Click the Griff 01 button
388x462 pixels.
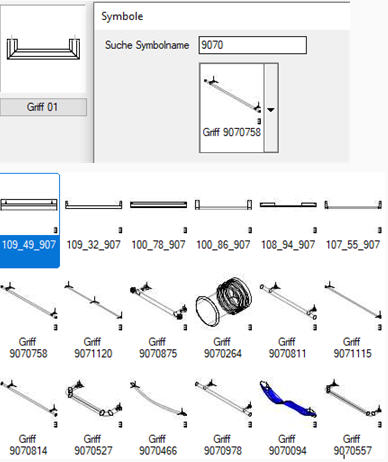click(x=43, y=107)
